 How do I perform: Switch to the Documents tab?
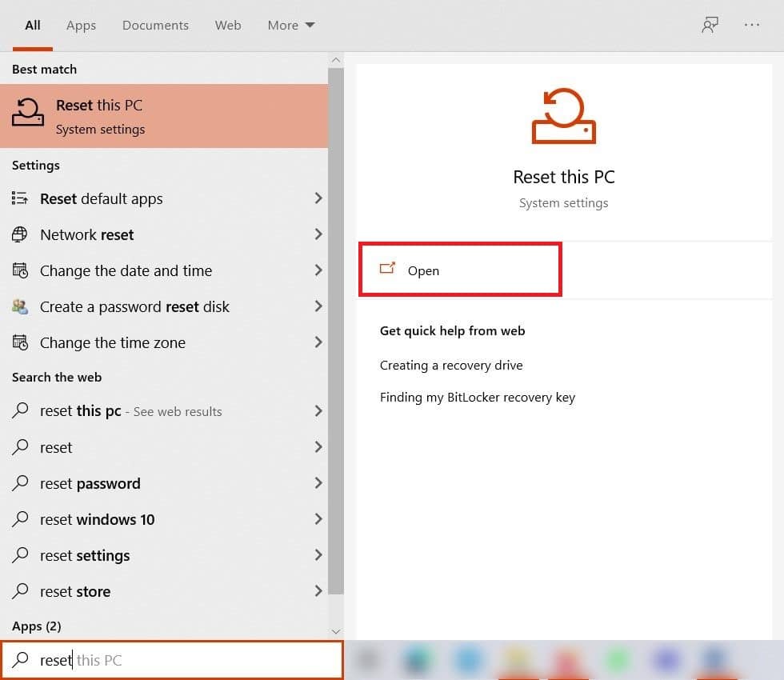pos(155,26)
